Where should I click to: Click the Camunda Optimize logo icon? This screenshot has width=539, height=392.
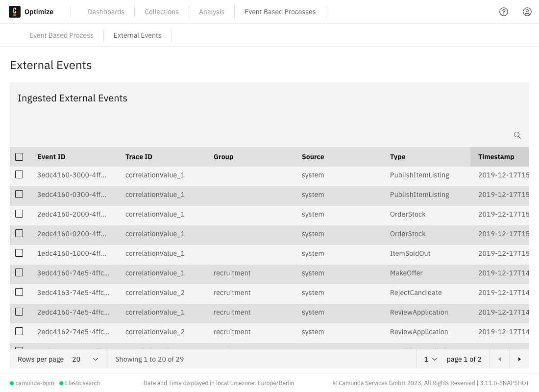click(x=14, y=12)
